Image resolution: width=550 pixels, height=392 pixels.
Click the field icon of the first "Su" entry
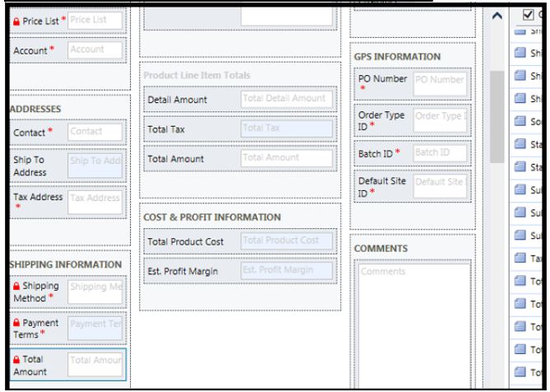(520, 191)
